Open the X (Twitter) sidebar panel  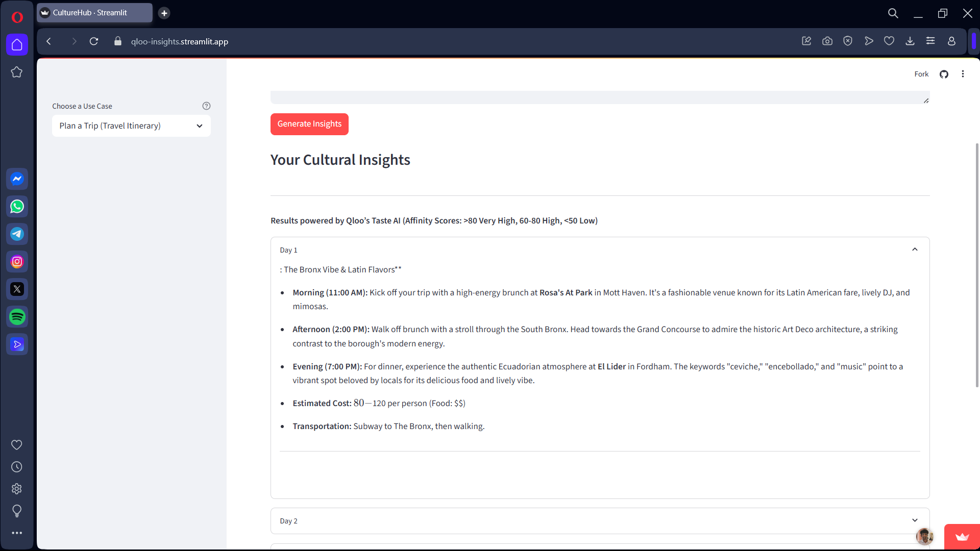(17, 289)
